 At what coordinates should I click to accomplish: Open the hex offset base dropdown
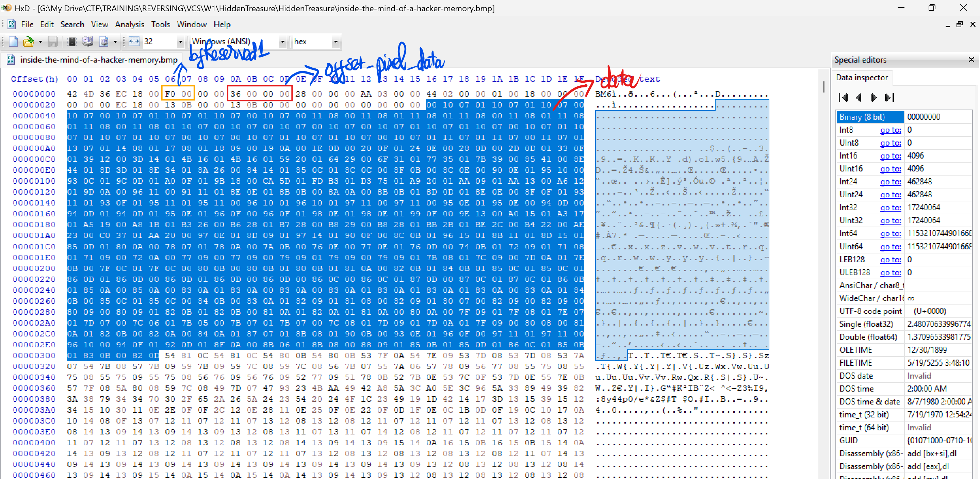[336, 42]
